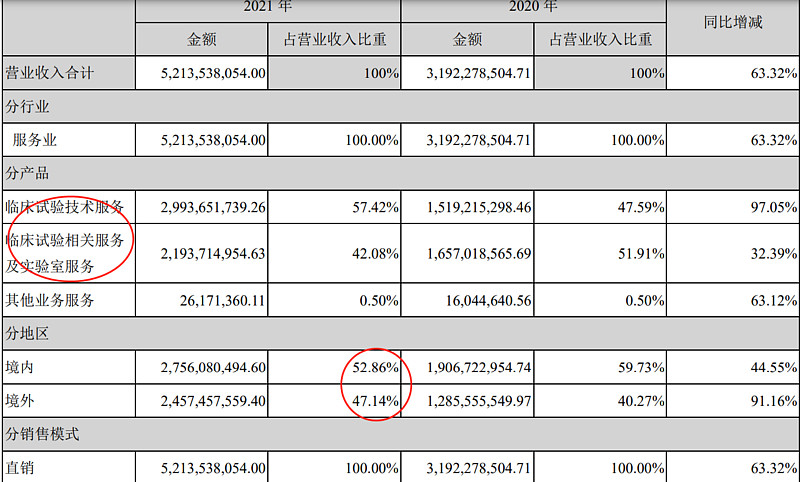The height and width of the screenshot is (482, 800).
Task: Select 临床试验相关服务及实验室服务 row label
Action: click(x=65, y=253)
